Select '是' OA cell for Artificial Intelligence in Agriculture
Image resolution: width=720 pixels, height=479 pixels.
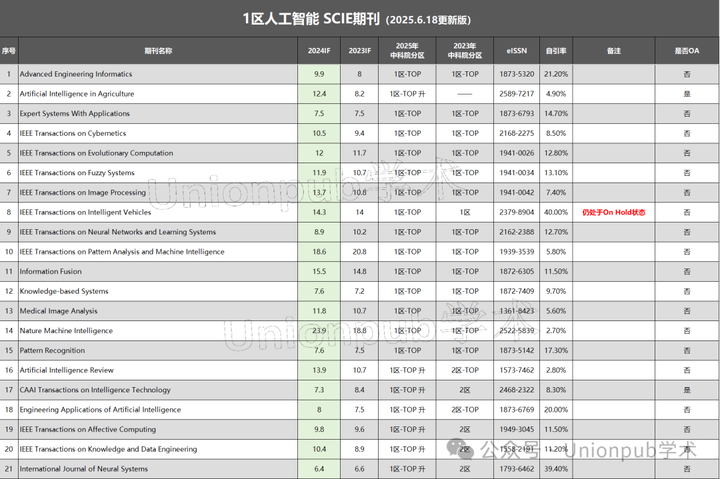[687, 94]
